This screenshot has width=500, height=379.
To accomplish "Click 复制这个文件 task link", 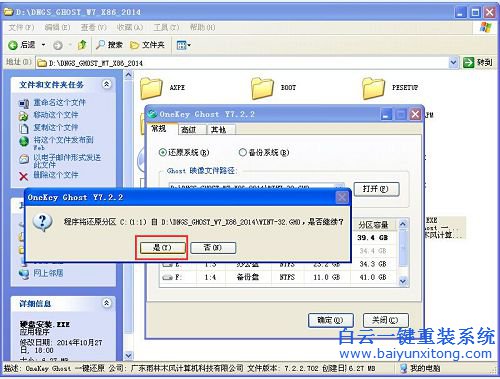I will (x=56, y=127).
